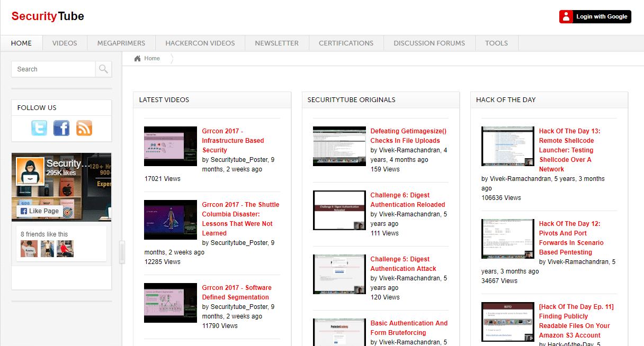Click the '159 Views' text
Screen dimensions: 644x346
click(x=385, y=169)
